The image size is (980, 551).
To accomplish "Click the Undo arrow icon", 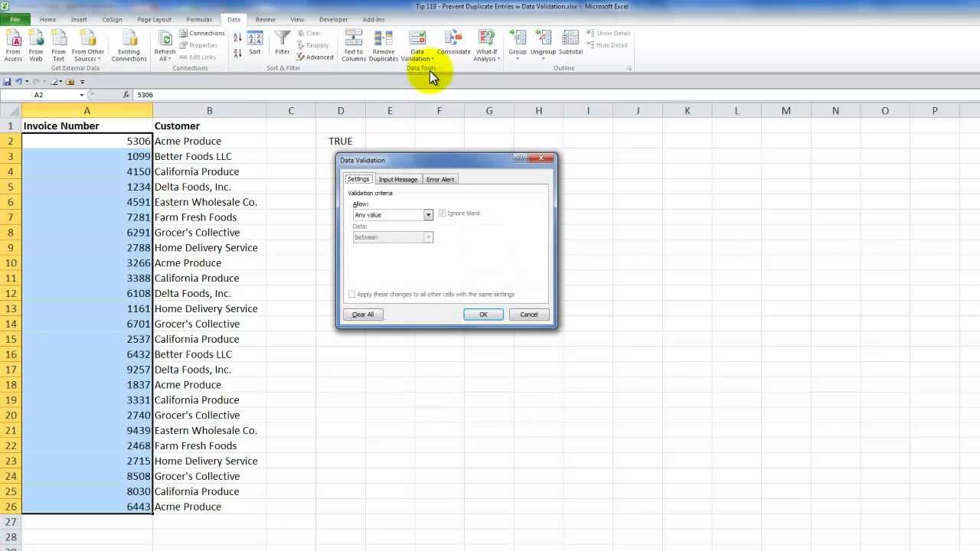I will click(x=18, y=82).
